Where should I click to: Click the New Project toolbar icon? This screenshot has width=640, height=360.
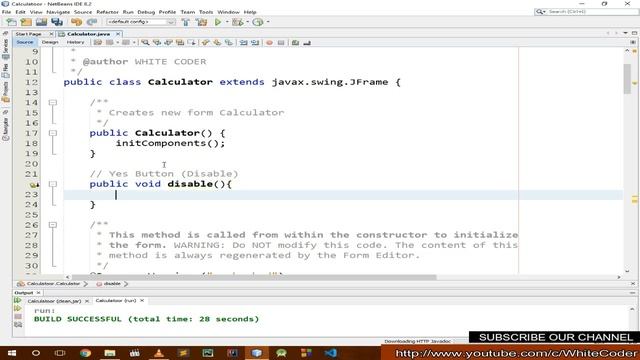[26, 22]
